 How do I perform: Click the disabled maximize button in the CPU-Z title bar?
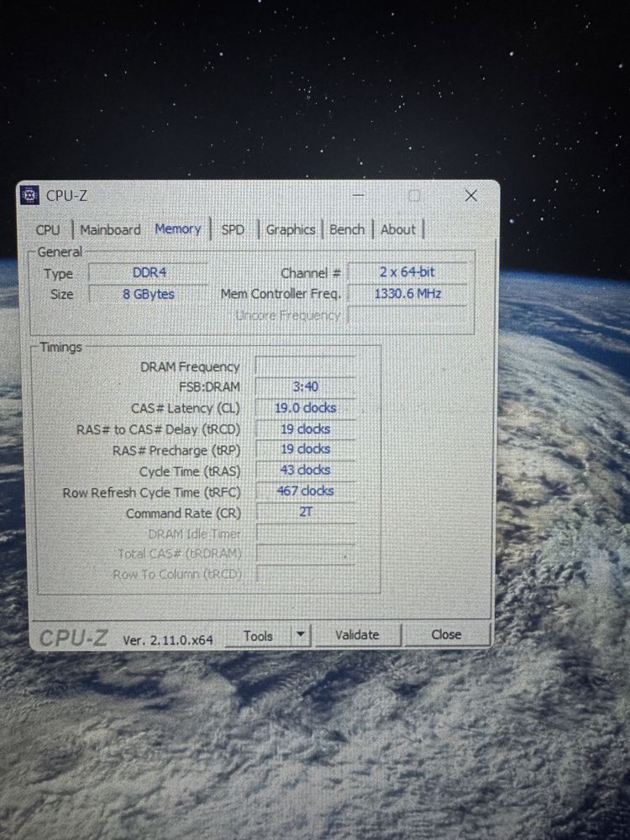[414, 196]
